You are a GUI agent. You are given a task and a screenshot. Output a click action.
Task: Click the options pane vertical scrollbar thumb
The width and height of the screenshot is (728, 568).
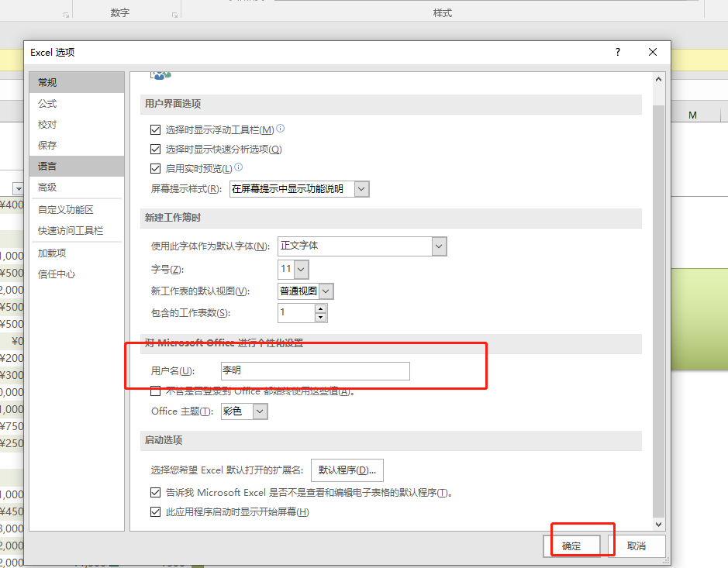(658, 311)
